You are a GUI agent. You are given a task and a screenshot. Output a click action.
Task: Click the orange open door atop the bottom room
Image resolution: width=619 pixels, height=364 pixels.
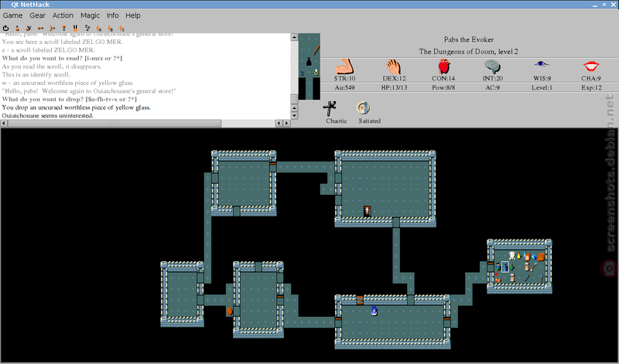coord(360,300)
